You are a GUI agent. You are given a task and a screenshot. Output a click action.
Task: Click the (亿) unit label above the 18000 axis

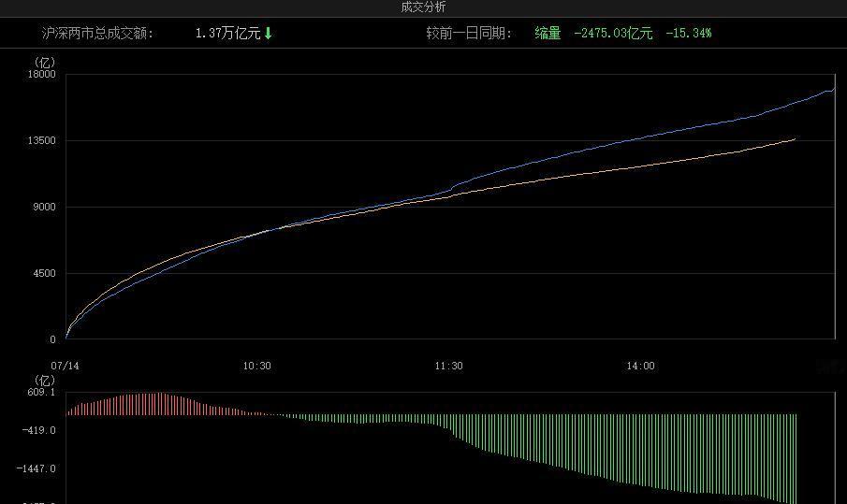click(45, 62)
